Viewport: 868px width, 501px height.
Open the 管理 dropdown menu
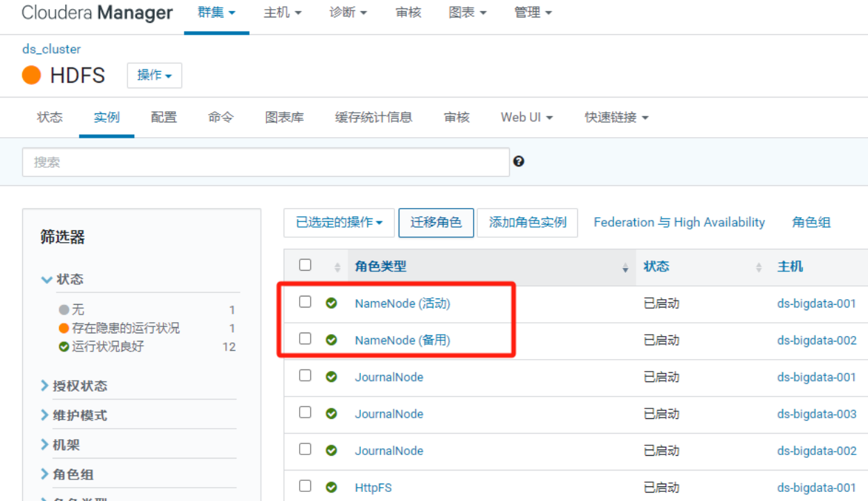point(533,13)
